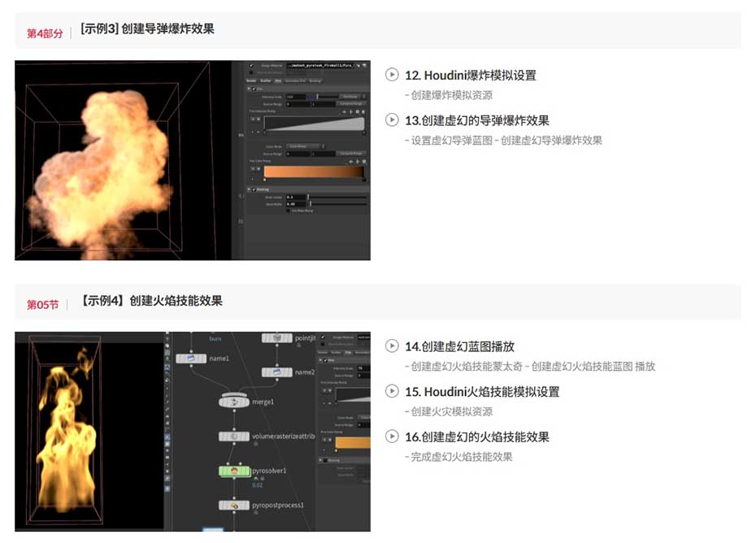Image resolution: width=756 pixels, height=543 pixels.
Task: Play lesson 14 创建虚幻蓝图播放
Action: click(x=392, y=345)
